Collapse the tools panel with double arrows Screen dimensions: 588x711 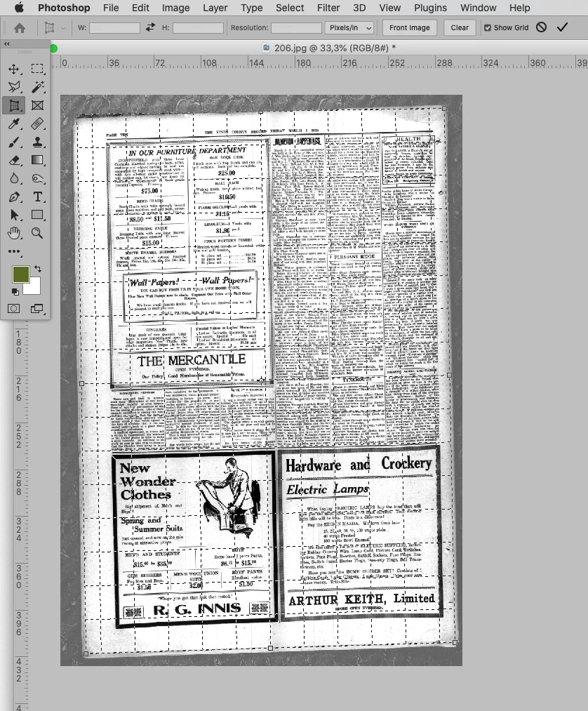coord(7,44)
